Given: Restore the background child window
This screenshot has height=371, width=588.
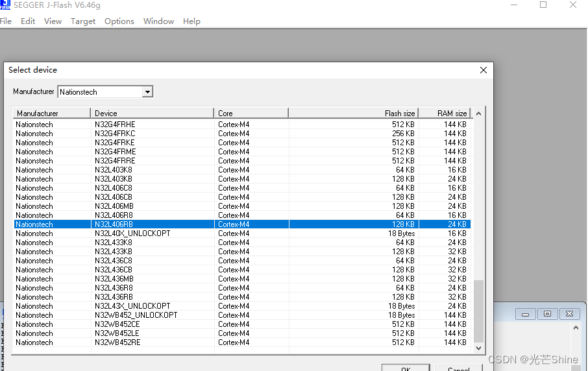Looking at the screenshot, I should 548,314.
